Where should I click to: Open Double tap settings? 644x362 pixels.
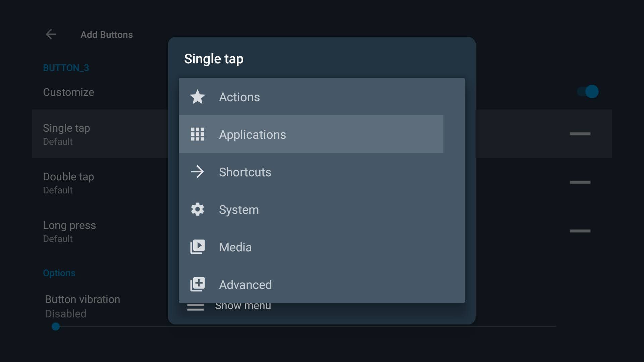point(101,182)
